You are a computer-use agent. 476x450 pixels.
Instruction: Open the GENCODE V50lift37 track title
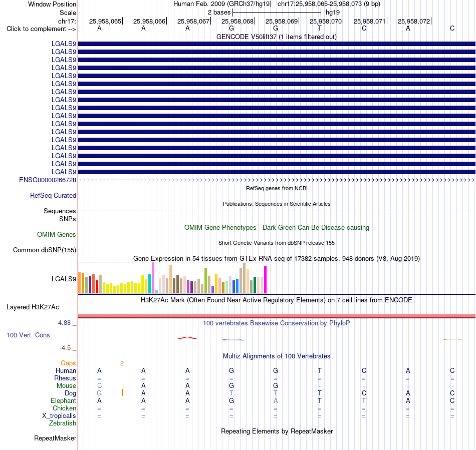point(276,37)
